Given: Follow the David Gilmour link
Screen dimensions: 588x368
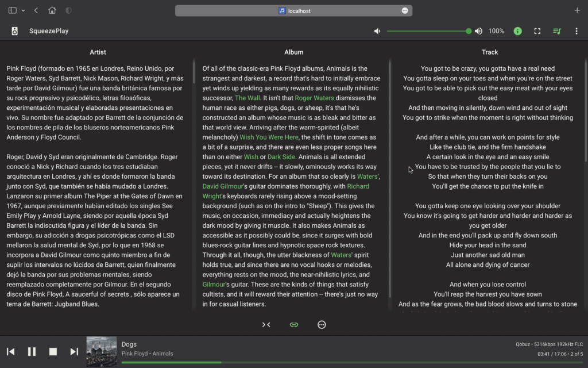Looking at the screenshot, I should (x=223, y=186).
